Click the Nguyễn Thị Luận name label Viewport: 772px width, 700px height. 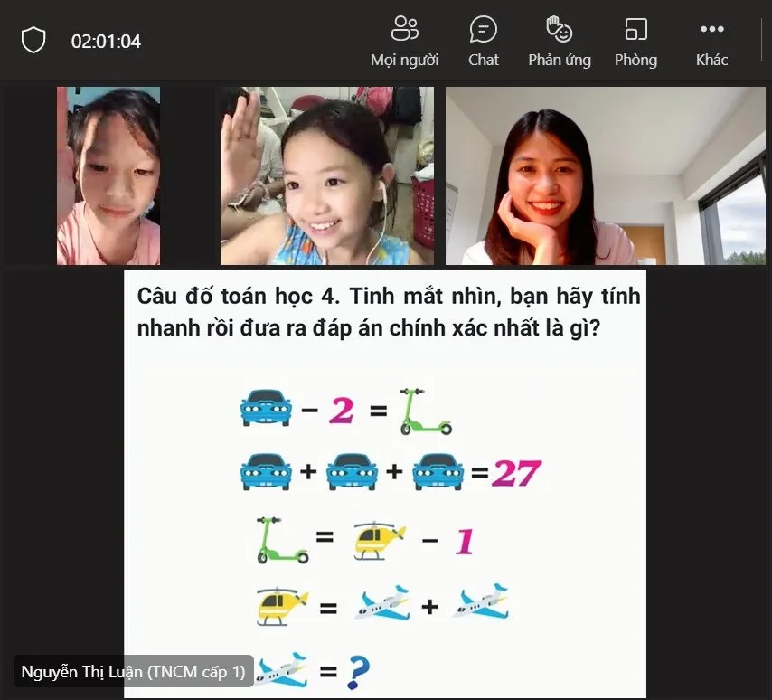point(132,672)
